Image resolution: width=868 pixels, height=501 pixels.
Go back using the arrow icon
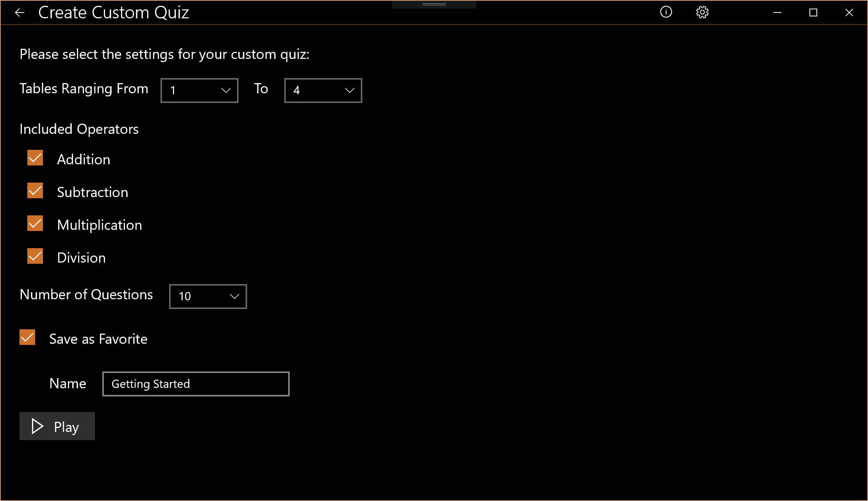point(20,13)
